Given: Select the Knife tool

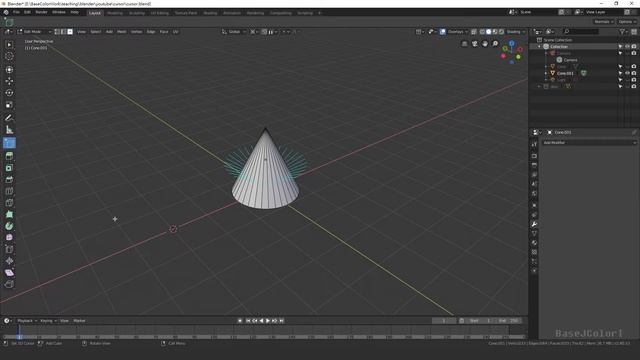Looking at the screenshot, I should coord(9,203).
